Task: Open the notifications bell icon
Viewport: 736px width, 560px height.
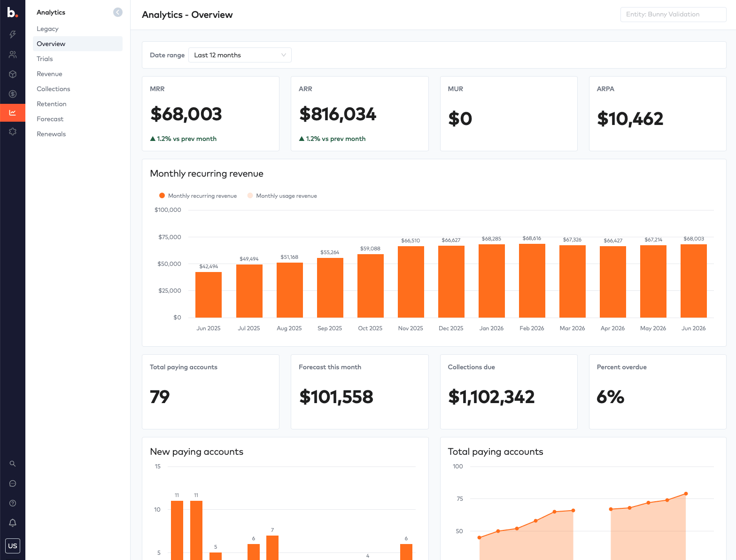Action: coord(13,523)
